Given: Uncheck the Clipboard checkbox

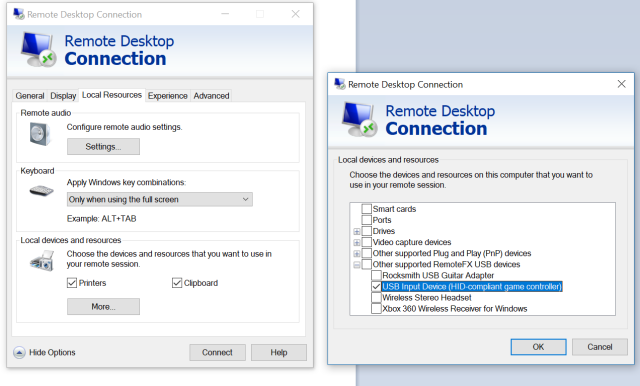Looking at the screenshot, I should 177,283.
